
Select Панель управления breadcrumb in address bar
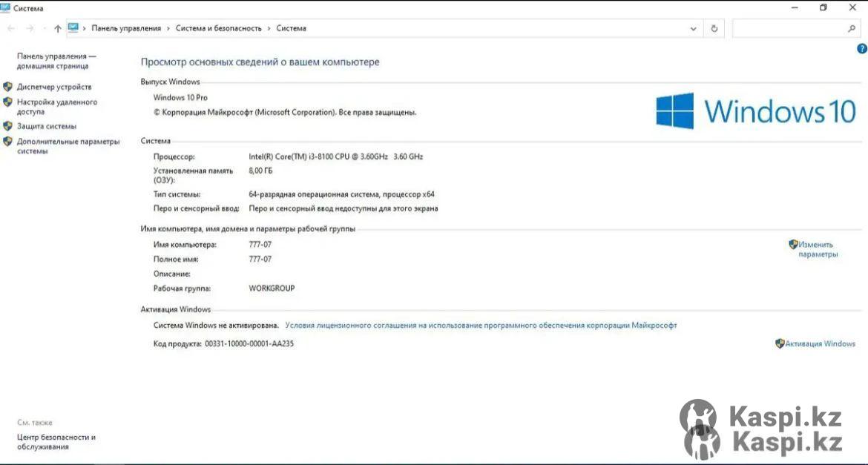click(x=126, y=28)
